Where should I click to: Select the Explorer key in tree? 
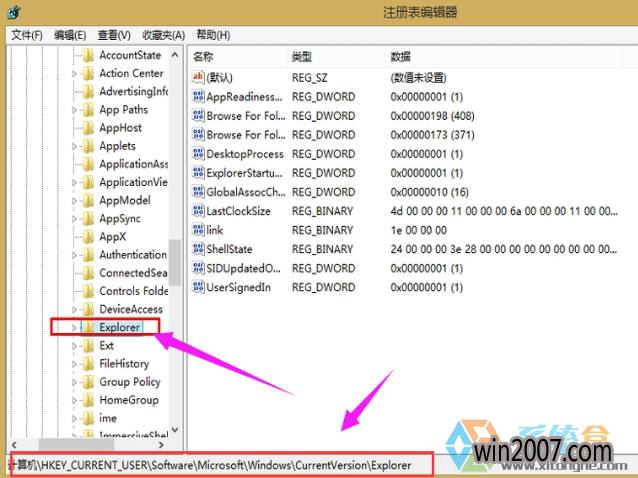(120, 327)
